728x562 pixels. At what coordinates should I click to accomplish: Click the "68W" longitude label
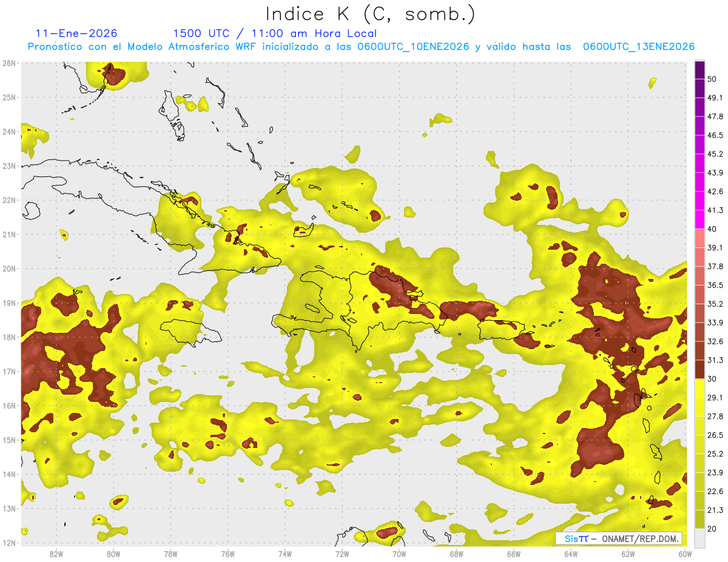coord(456,554)
